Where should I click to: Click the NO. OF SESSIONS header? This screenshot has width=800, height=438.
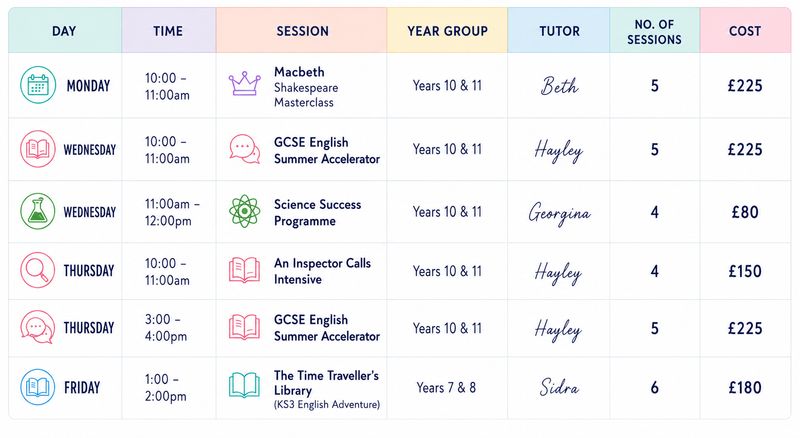(x=655, y=32)
